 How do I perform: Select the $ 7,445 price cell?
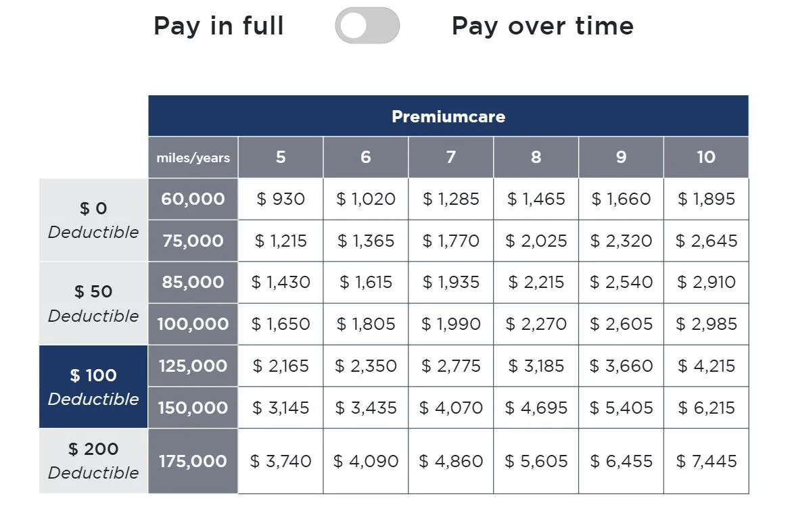(706, 461)
